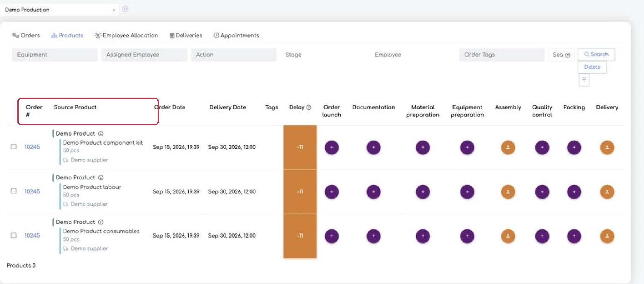The image size is (644, 284).
Task: Click Demo Product component kit text
Action: tap(103, 143)
